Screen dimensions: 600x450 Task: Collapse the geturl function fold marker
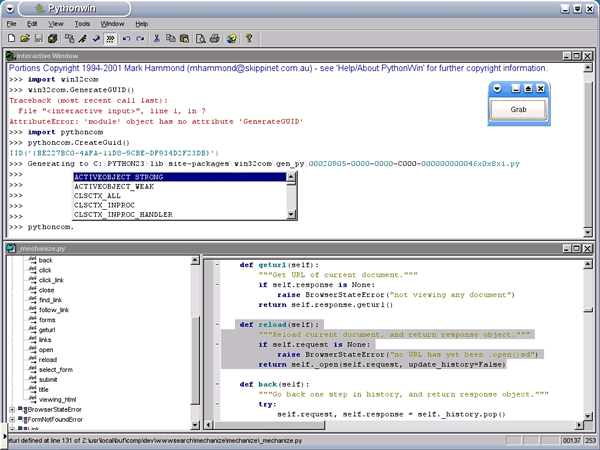click(219, 265)
